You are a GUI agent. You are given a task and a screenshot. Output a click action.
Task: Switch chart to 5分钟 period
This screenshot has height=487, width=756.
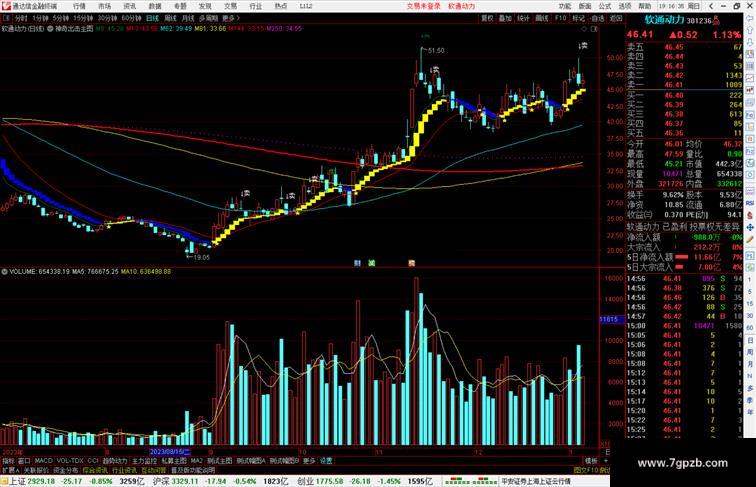[61, 18]
